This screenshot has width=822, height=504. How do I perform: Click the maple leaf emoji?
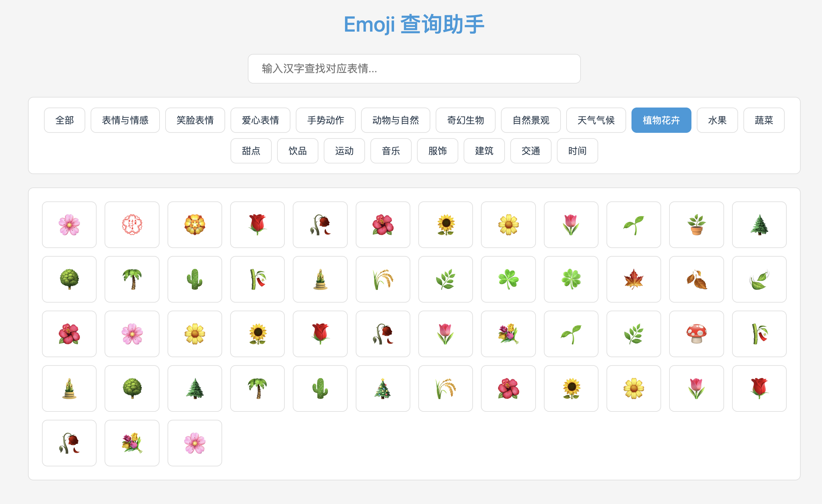tap(633, 279)
